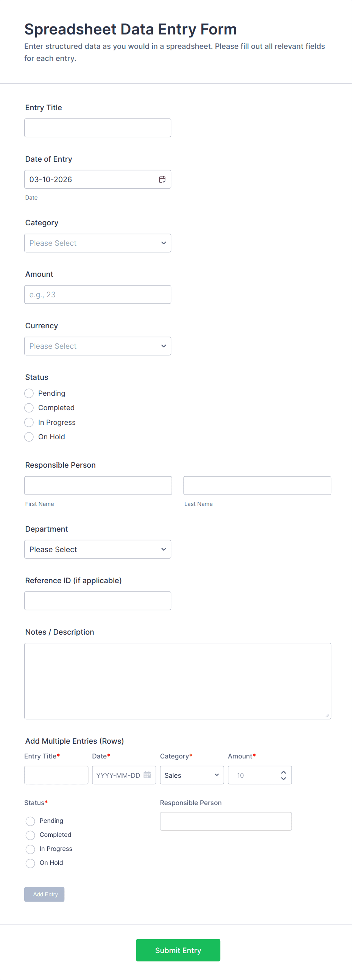Click the calendar icon in the rows Date field
The width and height of the screenshot is (352, 980).
pos(147,775)
